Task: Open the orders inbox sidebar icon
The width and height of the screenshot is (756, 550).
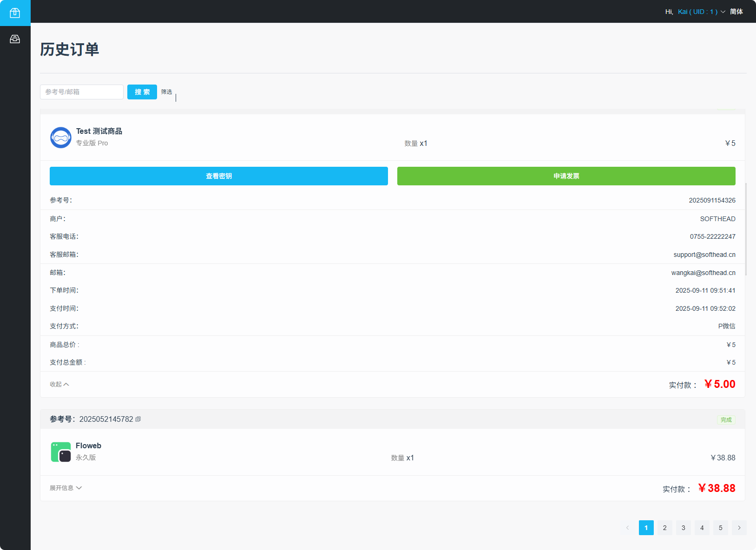Action: [x=15, y=39]
